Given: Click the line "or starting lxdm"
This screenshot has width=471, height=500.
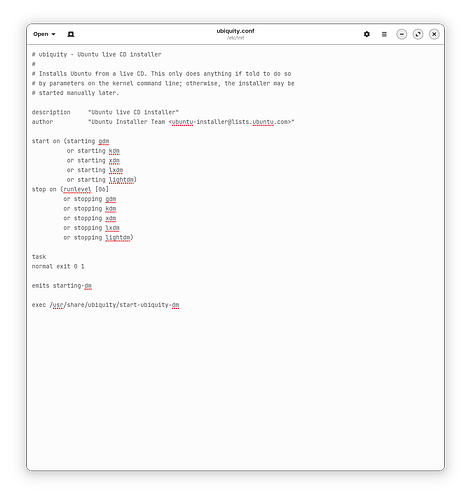Looking at the screenshot, I should pyautogui.click(x=95, y=170).
